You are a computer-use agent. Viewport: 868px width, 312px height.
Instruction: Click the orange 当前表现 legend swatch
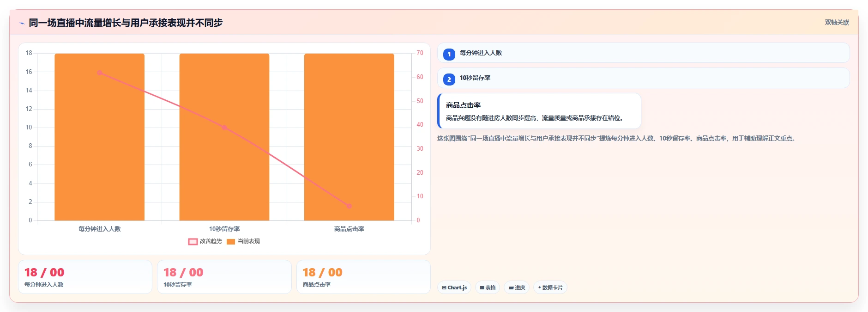(x=231, y=241)
